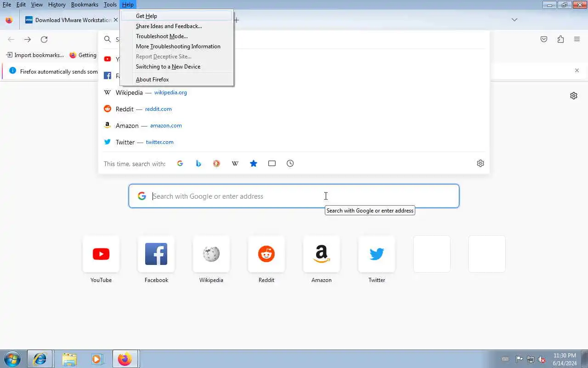Search this time with Google icon
This screenshot has width=588, height=368.
pos(180,163)
